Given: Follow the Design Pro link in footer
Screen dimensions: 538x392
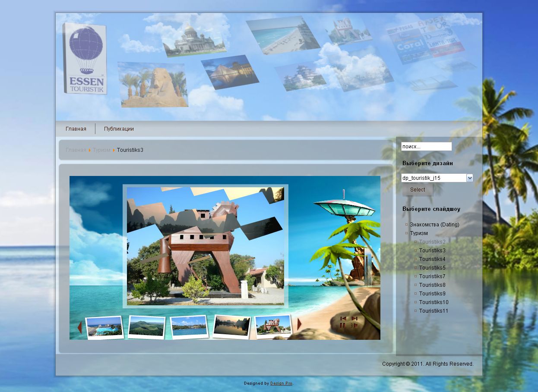Looking at the screenshot, I should (281, 383).
